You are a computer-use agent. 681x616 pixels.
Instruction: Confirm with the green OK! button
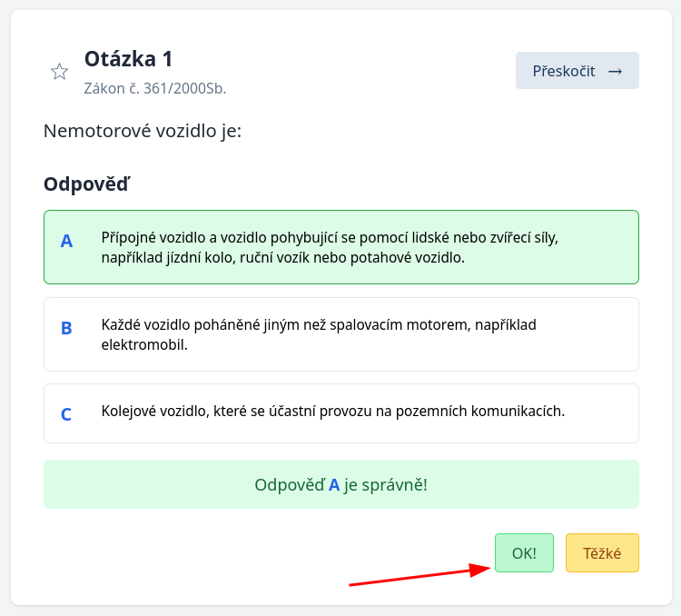[524, 552]
